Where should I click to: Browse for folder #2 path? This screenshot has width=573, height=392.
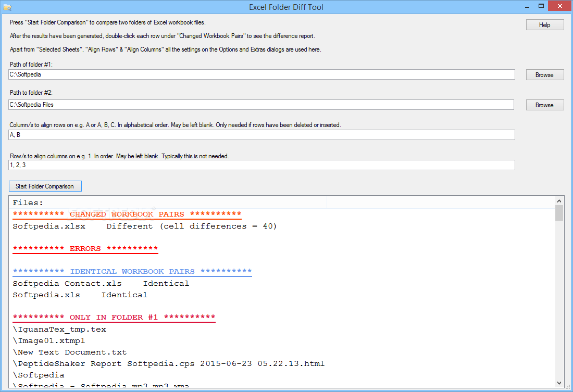click(x=545, y=105)
